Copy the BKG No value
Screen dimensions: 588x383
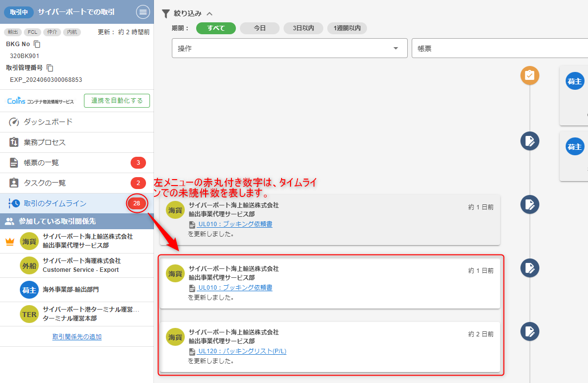[37, 44]
